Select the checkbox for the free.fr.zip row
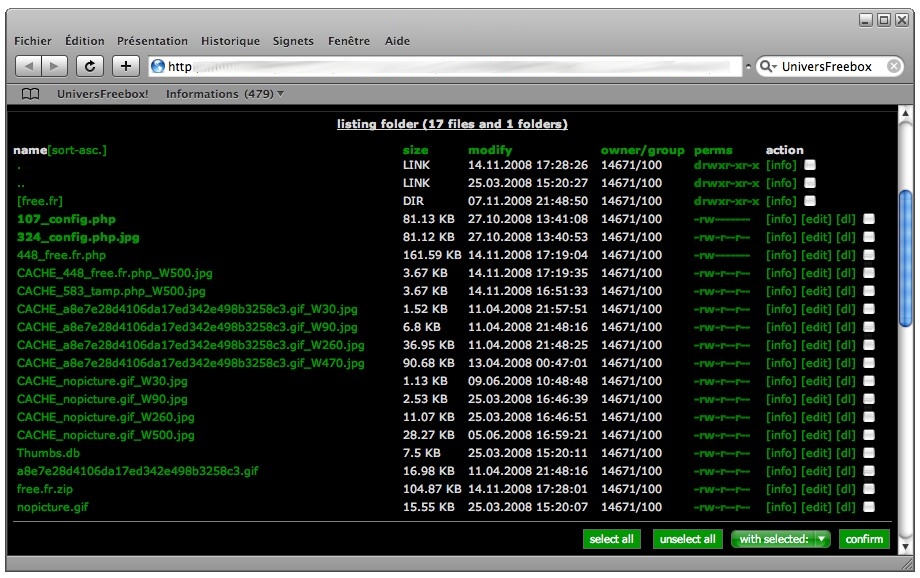The height and width of the screenshot is (578, 920). click(x=869, y=489)
